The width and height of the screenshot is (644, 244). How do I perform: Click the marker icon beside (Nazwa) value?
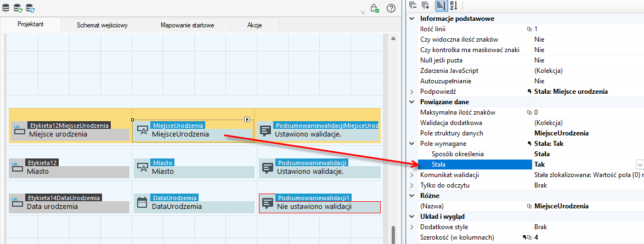pyautogui.click(x=529, y=206)
